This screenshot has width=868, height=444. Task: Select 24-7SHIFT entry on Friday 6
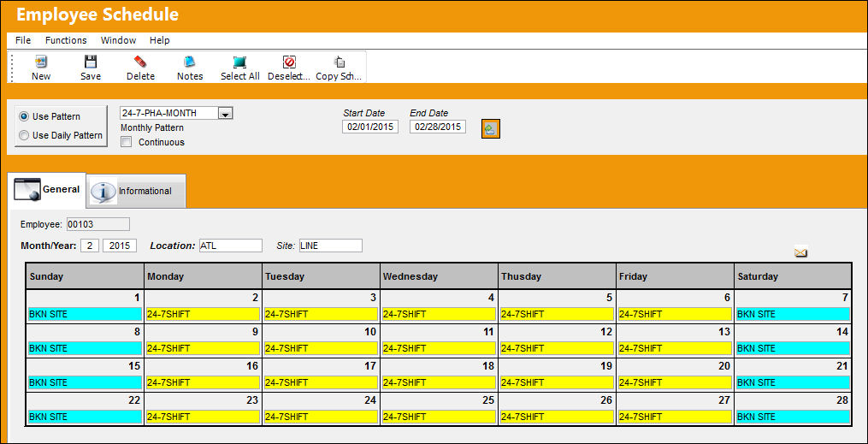(x=675, y=315)
